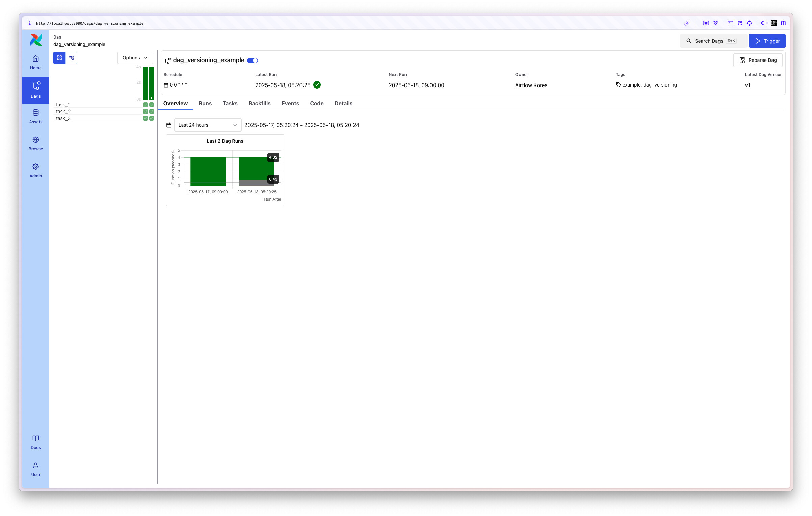Screen dimensions: 812x516
Task: Click the Latest Run 2025-05-18, 05:20:25 link
Action: click(x=283, y=85)
